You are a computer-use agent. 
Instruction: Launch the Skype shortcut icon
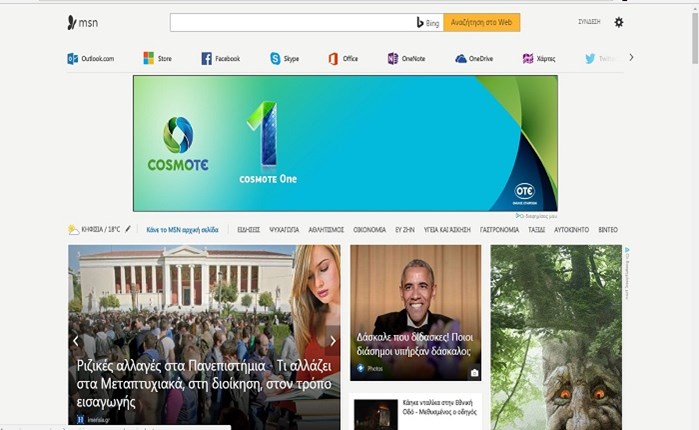tap(275, 58)
